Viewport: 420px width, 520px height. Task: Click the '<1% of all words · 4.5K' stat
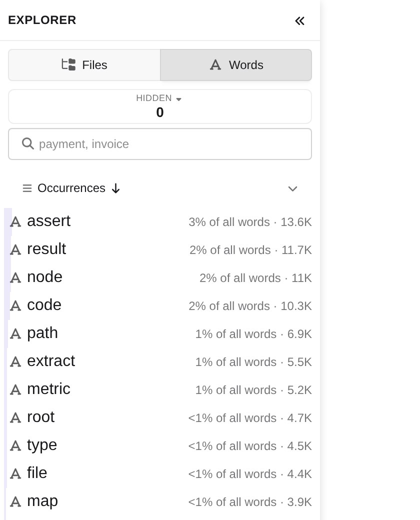(x=250, y=446)
